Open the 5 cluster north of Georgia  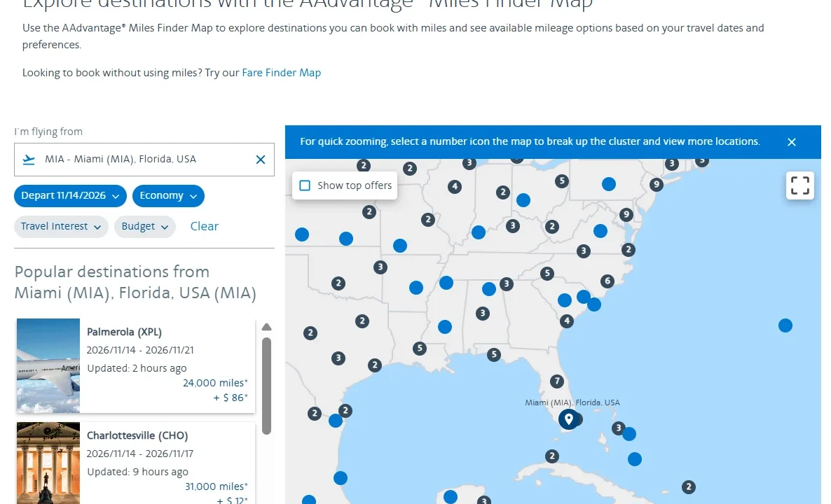[x=547, y=274]
